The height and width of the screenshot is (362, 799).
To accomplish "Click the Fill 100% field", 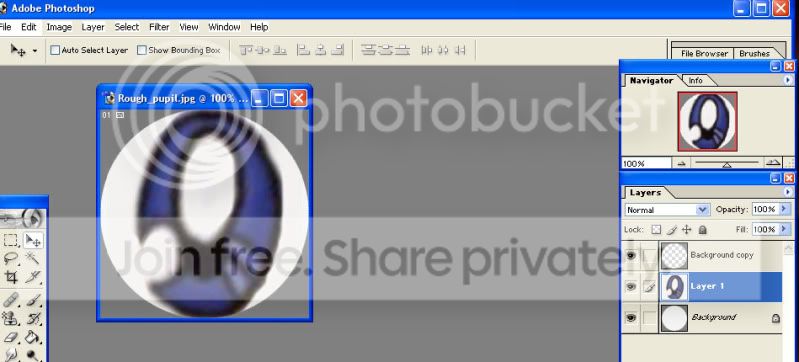I will pos(764,229).
